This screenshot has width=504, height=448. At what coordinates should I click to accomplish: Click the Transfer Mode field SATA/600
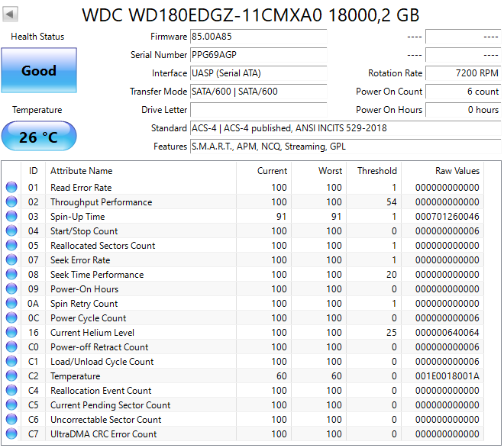tap(258, 92)
